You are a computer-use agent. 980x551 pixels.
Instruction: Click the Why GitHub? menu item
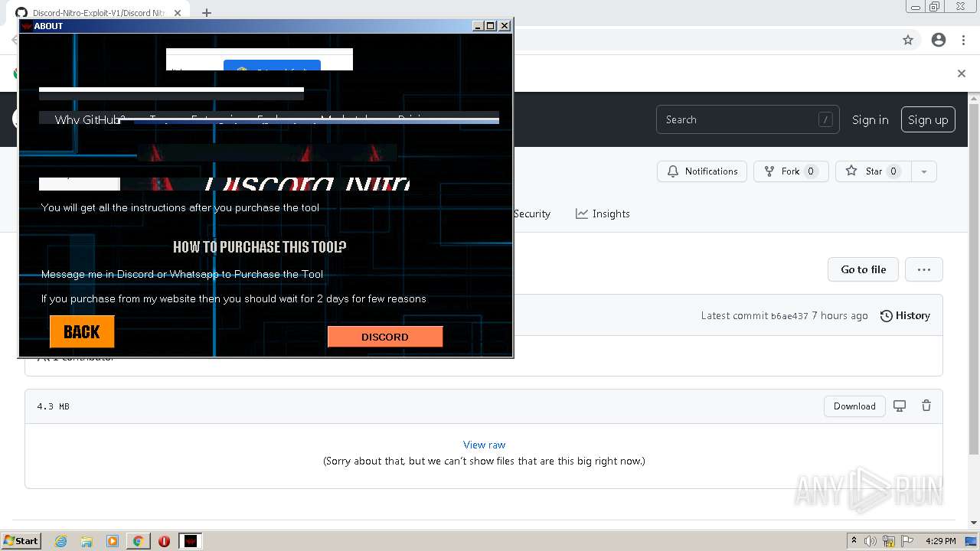89,119
